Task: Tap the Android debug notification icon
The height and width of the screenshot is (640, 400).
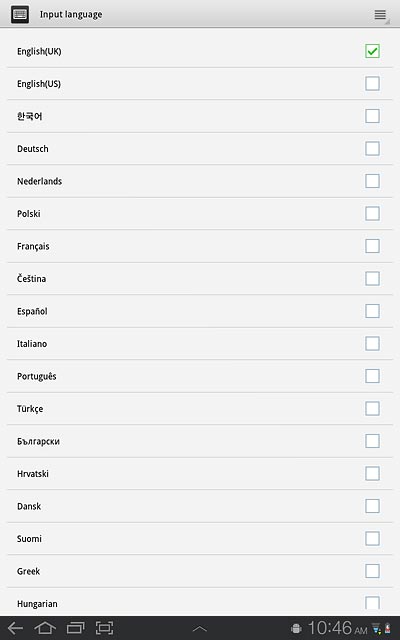Action: (x=296, y=629)
